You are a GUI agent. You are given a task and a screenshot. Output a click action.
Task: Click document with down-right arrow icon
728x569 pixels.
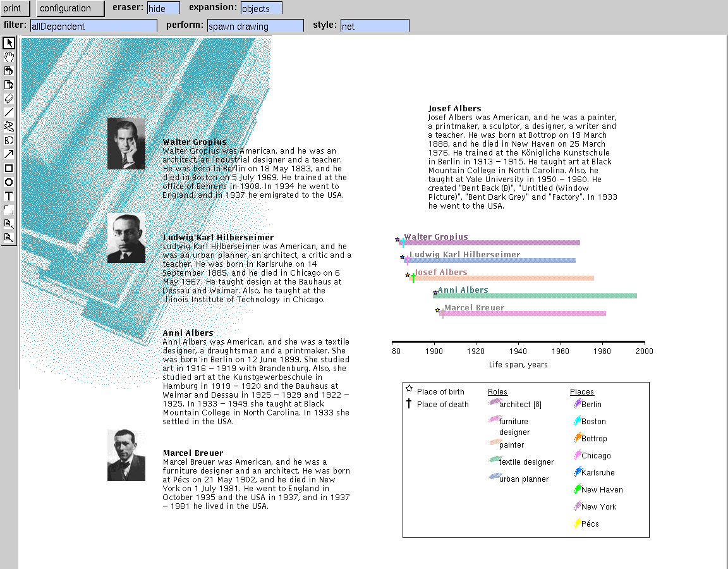[9, 238]
